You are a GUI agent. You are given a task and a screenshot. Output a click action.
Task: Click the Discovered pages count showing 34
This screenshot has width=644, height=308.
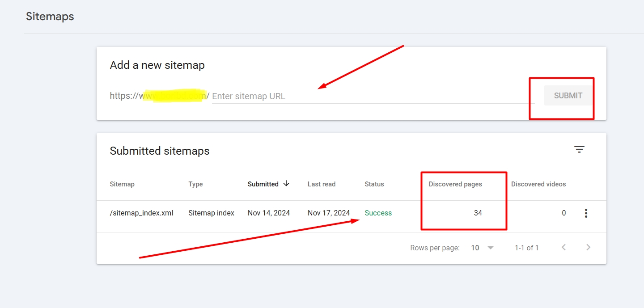[x=478, y=213]
